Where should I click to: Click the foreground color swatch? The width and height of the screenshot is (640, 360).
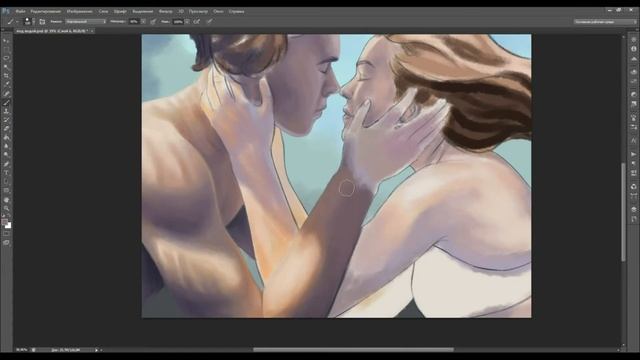(x=4, y=222)
